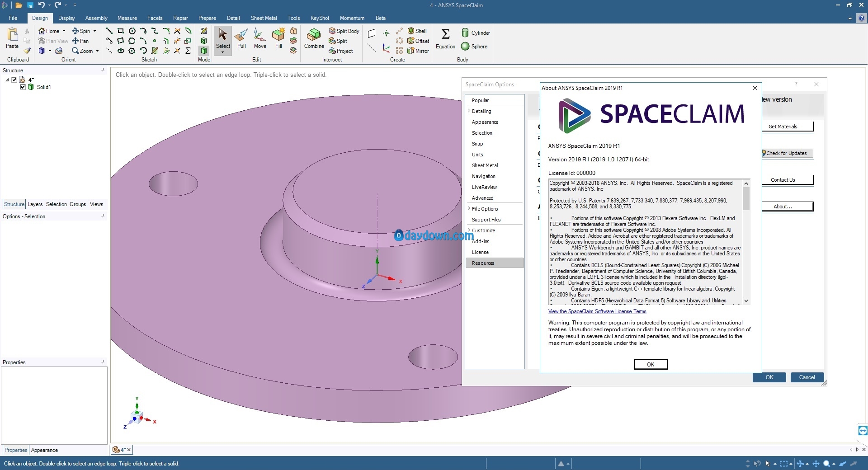Click the Check for Updates button
The width and height of the screenshot is (868, 470).
coord(787,153)
